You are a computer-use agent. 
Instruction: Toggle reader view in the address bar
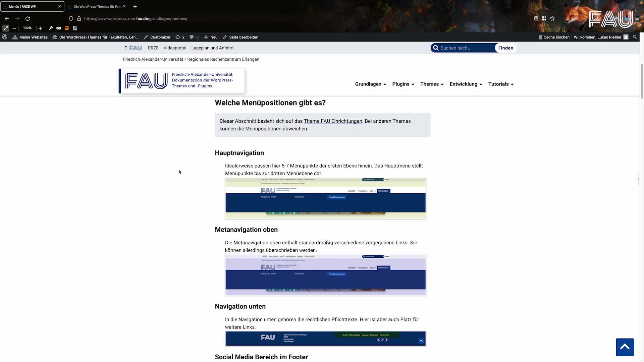(536, 18)
